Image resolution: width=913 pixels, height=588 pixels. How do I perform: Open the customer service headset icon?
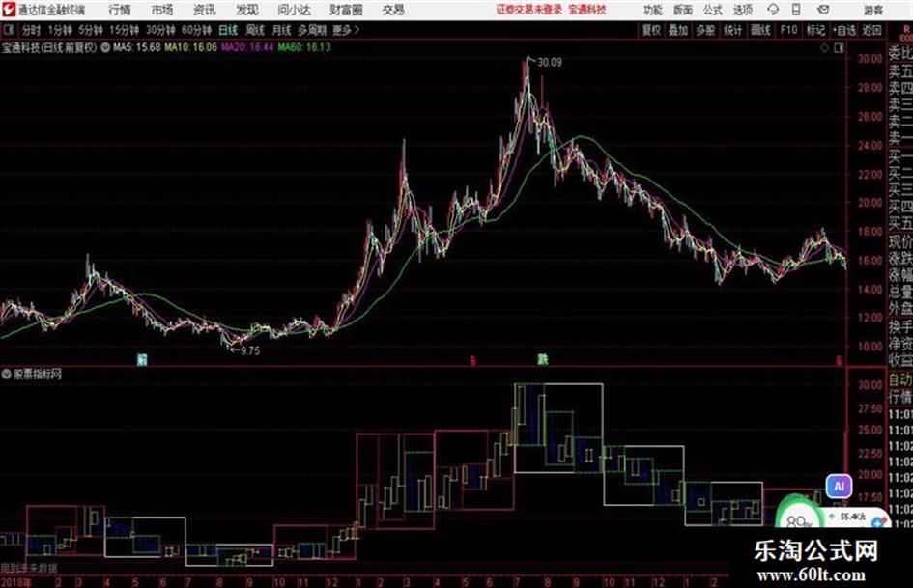[773, 10]
